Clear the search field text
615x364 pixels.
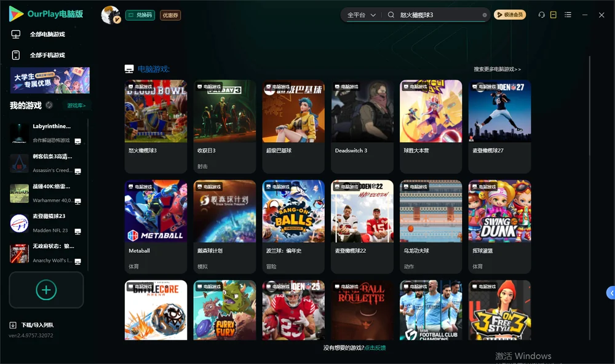click(485, 15)
